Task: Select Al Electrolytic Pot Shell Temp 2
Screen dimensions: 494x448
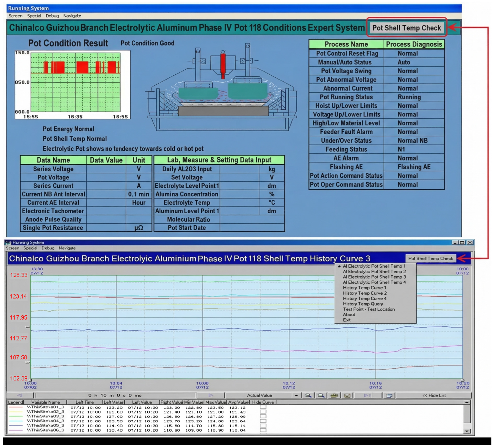Action: (374, 272)
